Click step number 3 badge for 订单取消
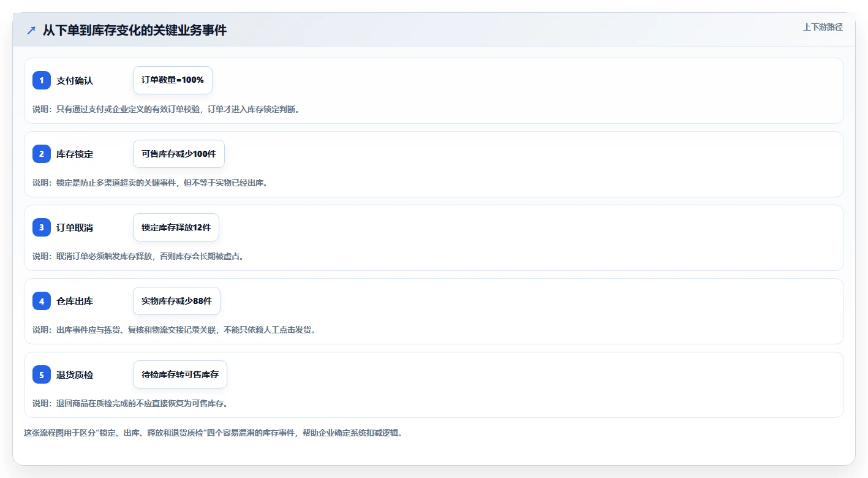The width and height of the screenshot is (868, 478). (42, 227)
